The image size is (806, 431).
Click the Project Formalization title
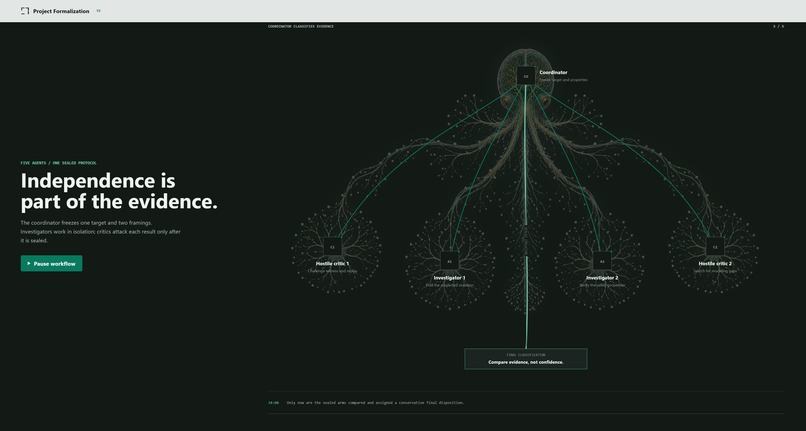point(61,11)
